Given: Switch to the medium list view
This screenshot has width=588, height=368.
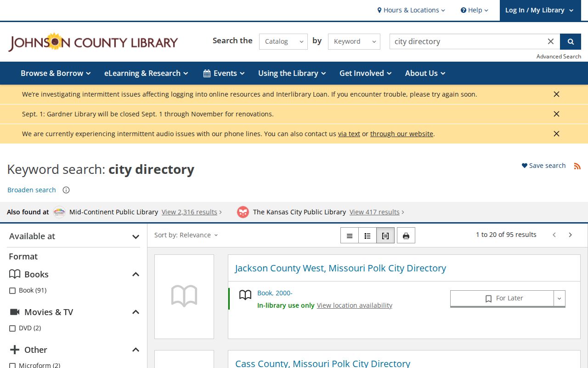Looking at the screenshot, I should (367, 236).
